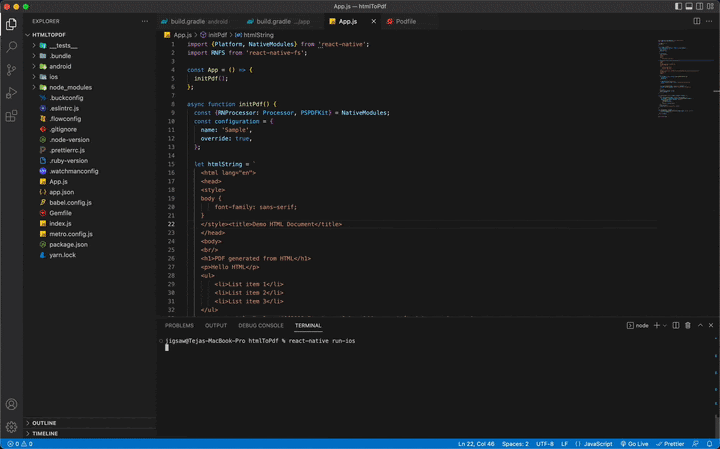
Task: Toggle secondary sidebar layout icon
Action: pyautogui.click(x=699, y=6)
